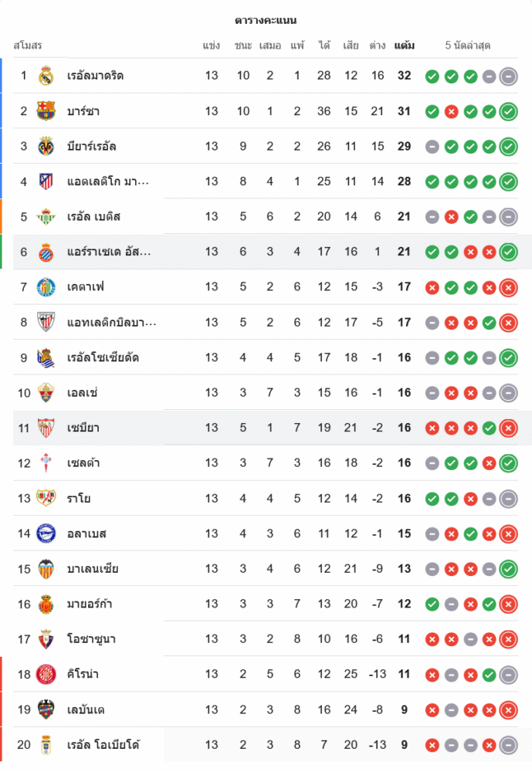Click the Real Oviedo crest icon

point(46,745)
